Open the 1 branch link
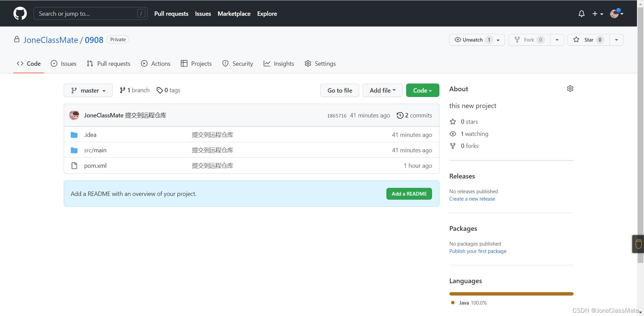The image size is (644, 316). click(x=135, y=90)
